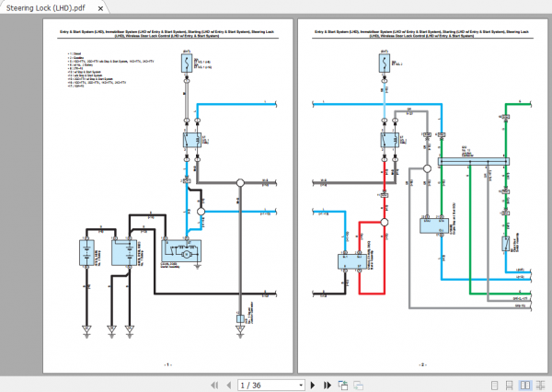Toggle the two-page facing view
552x392 pixels.
525,386
